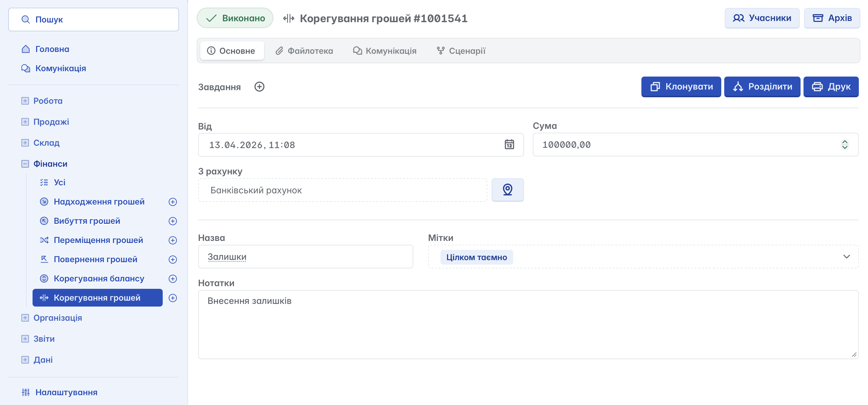Add new Переміщення грошей via plus icon
868x405 pixels.
click(x=172, y=240)
